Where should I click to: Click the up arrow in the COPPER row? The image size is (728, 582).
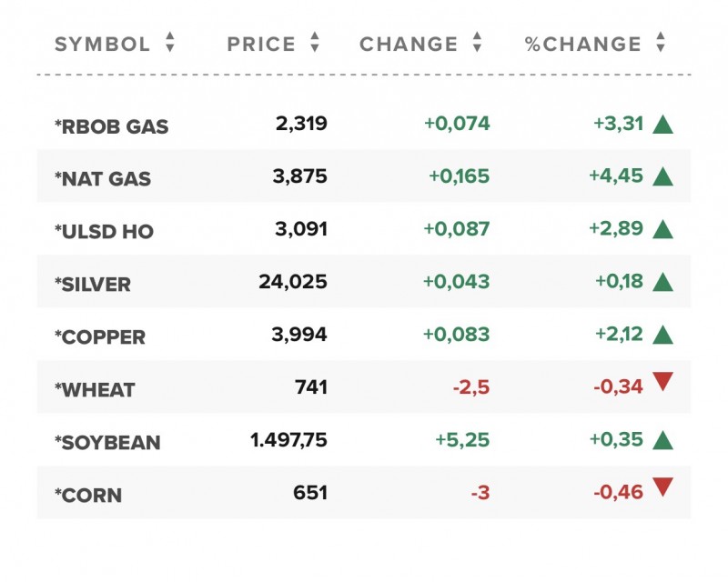662,336
